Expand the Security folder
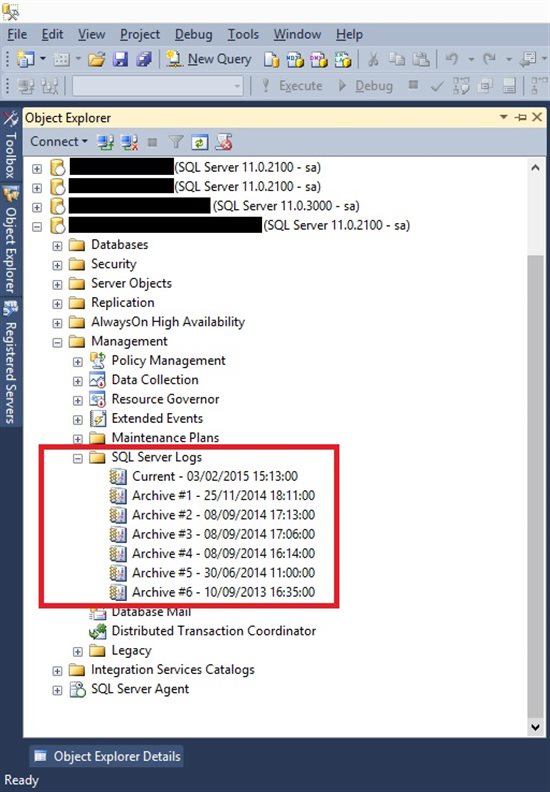This screenshot has width=550, height=792. (x=57, y=265)
